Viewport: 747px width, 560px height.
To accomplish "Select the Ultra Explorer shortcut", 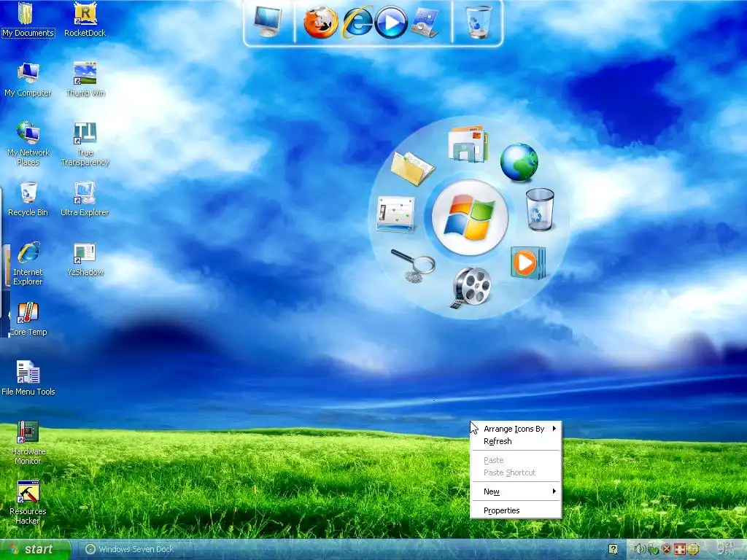I will 85,200.
